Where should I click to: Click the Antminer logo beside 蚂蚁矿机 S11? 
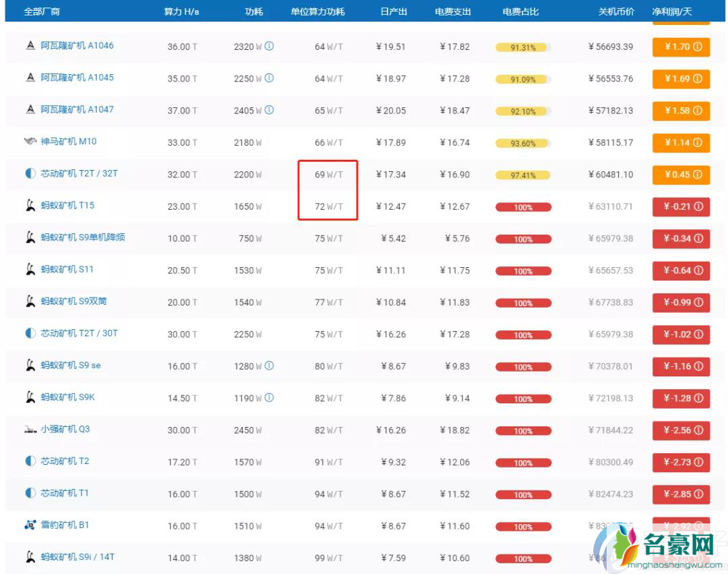30,269
